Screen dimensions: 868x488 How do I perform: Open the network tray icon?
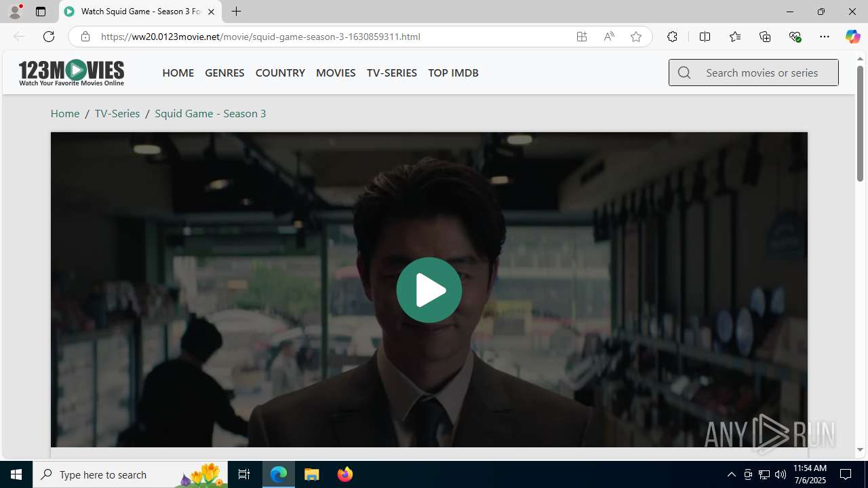click(x=764, y=474)
